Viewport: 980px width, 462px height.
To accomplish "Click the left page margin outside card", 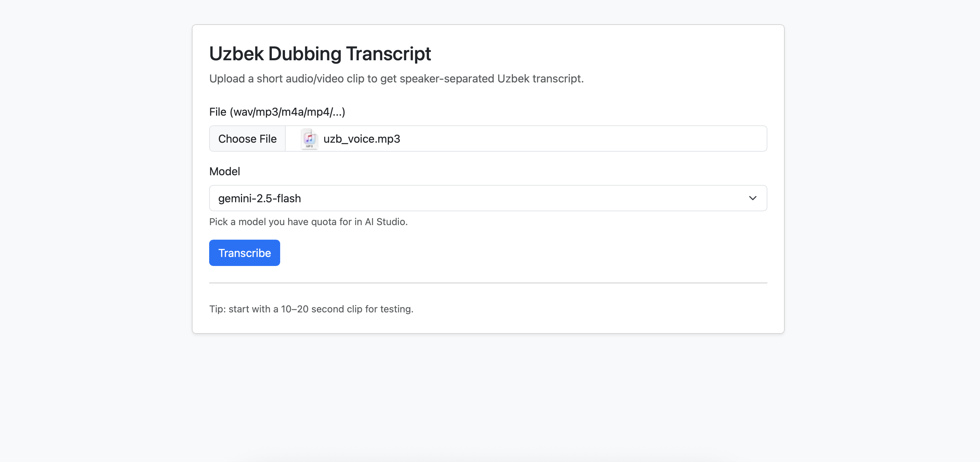I will (95, 190).
